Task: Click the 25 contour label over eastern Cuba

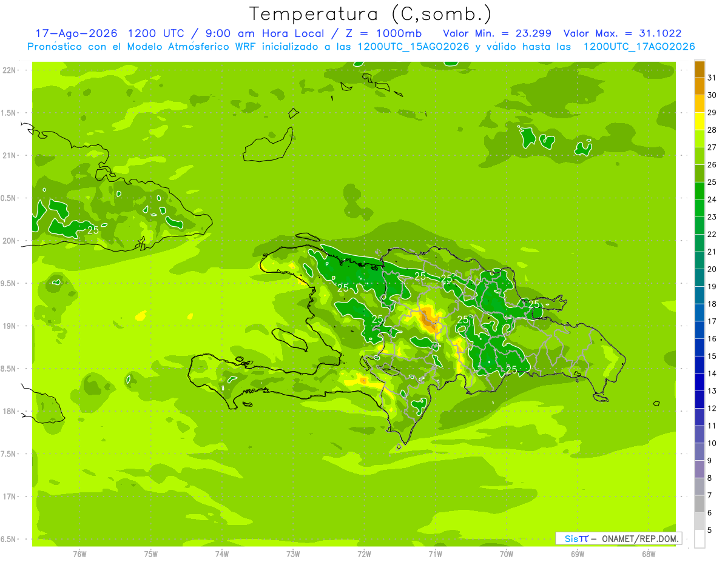Action: tap(93, 230)
